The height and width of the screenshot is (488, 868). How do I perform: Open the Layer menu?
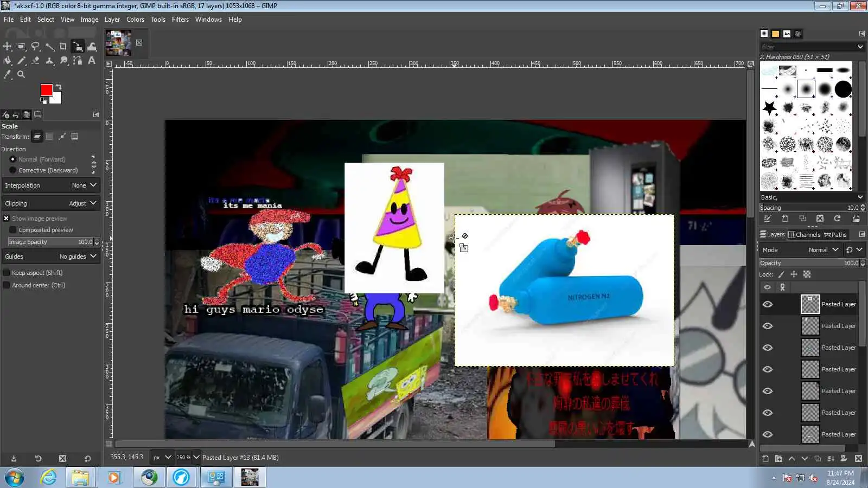(x=112, y=20)
